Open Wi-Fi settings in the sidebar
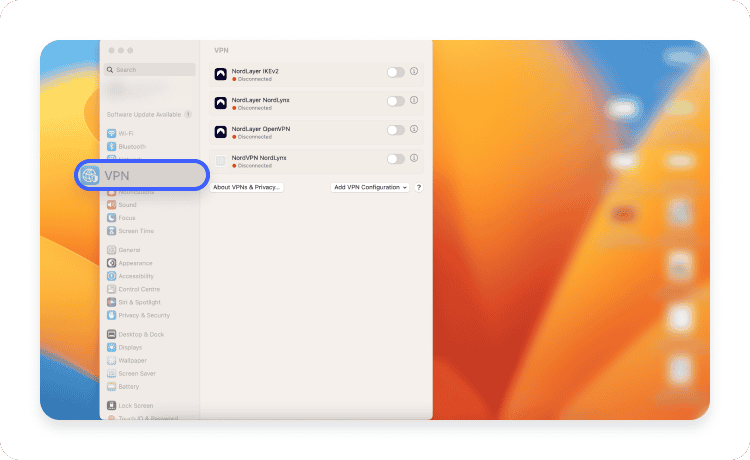 (x=120, y=133)
